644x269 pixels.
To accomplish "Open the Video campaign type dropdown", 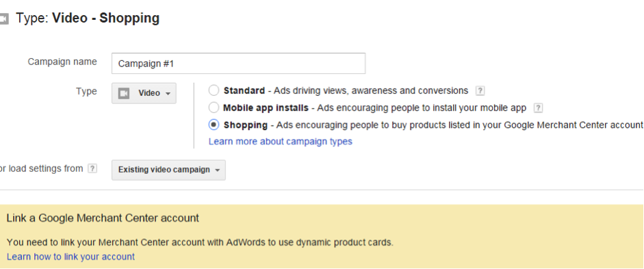I will [x=144, y=93].
